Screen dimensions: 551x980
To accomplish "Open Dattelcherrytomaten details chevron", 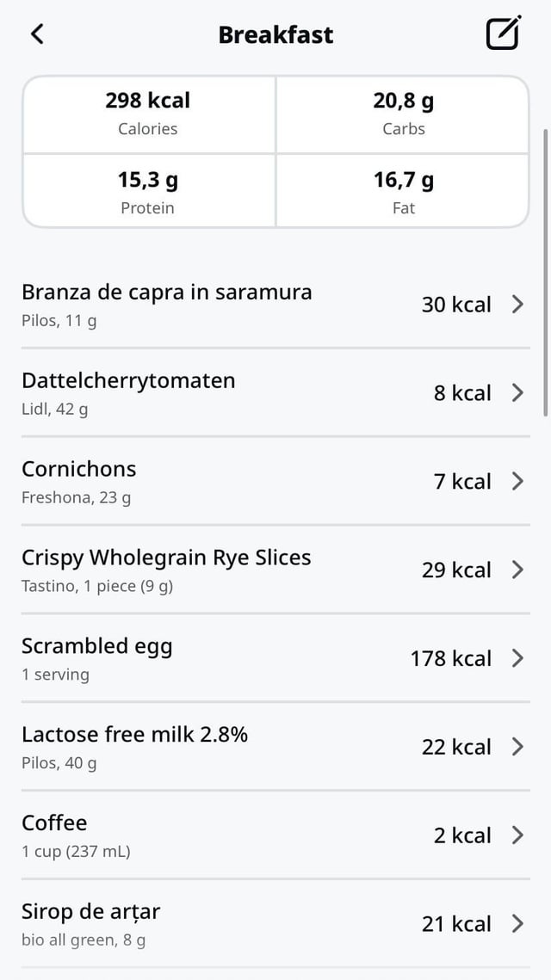I will tap(517, 393).
